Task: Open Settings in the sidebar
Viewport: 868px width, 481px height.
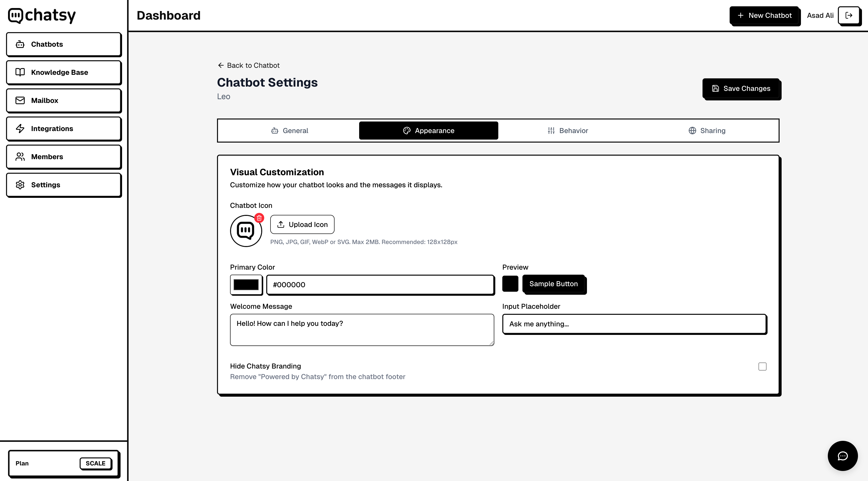Action: coord(64,185)
